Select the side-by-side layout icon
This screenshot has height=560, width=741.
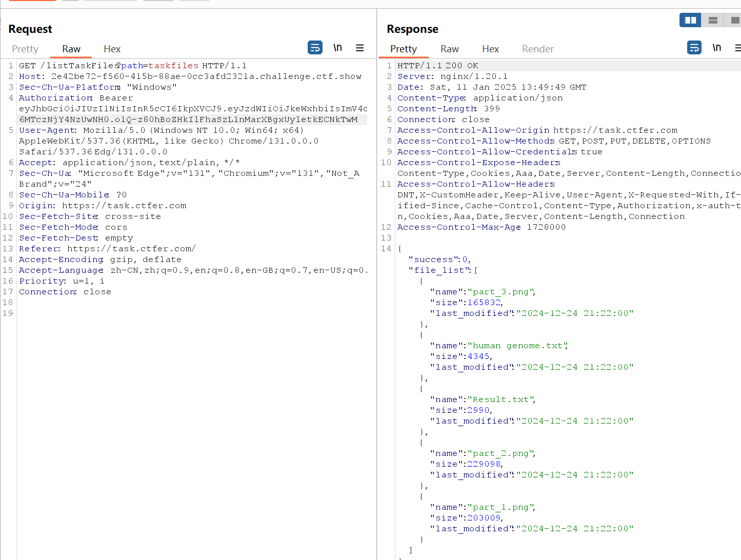pyautogui.click(x=690, y=20)
